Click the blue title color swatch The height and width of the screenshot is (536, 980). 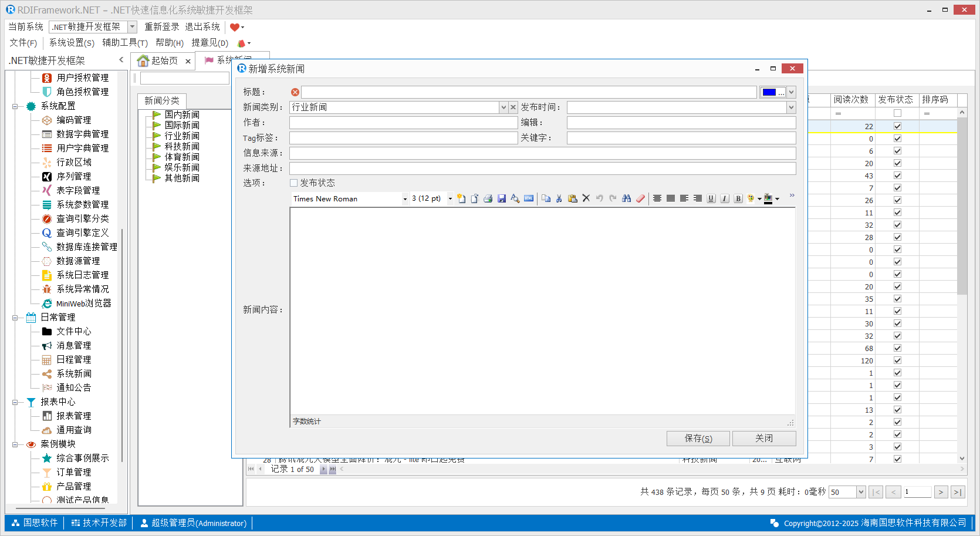[x=769, y=92]
